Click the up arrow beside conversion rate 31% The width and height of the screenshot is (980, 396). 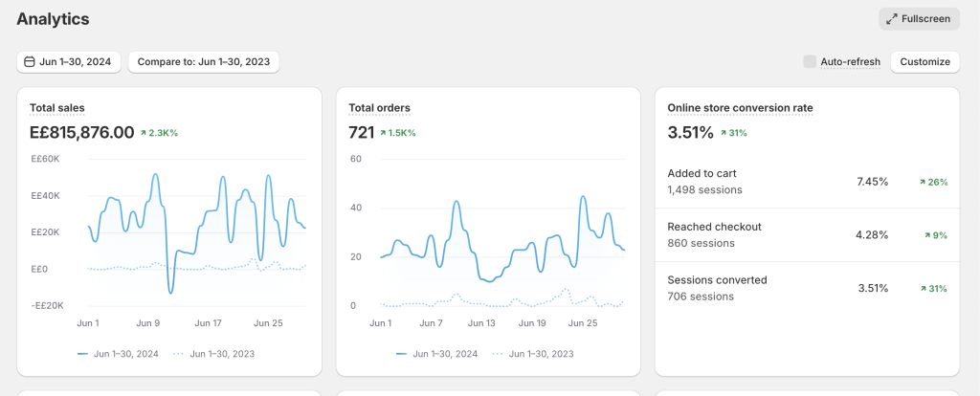pos(724,133)
